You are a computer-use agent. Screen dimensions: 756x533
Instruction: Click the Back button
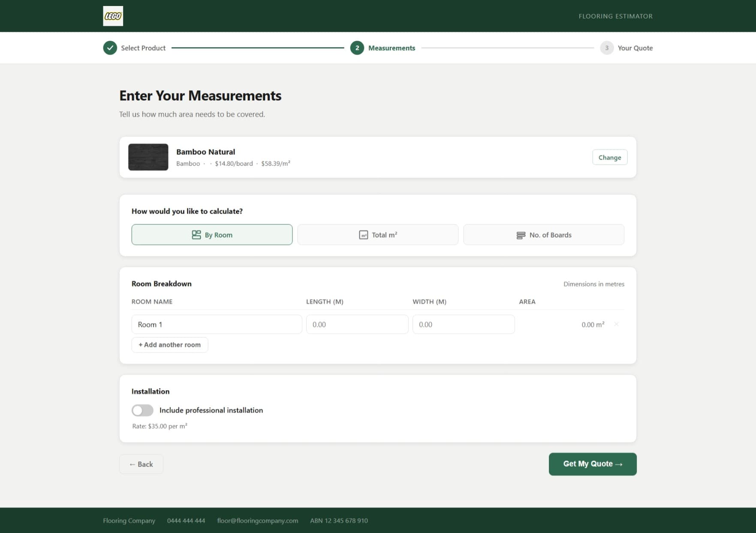point(141,464)
